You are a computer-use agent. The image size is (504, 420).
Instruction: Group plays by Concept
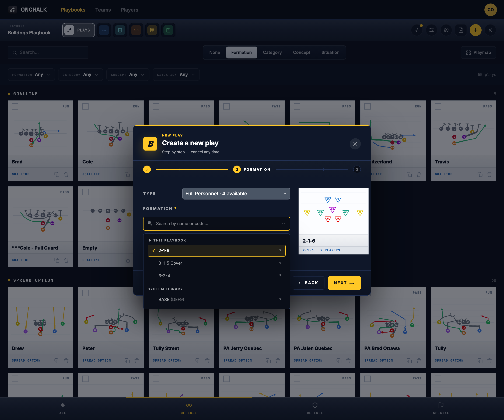coord(302,52)
